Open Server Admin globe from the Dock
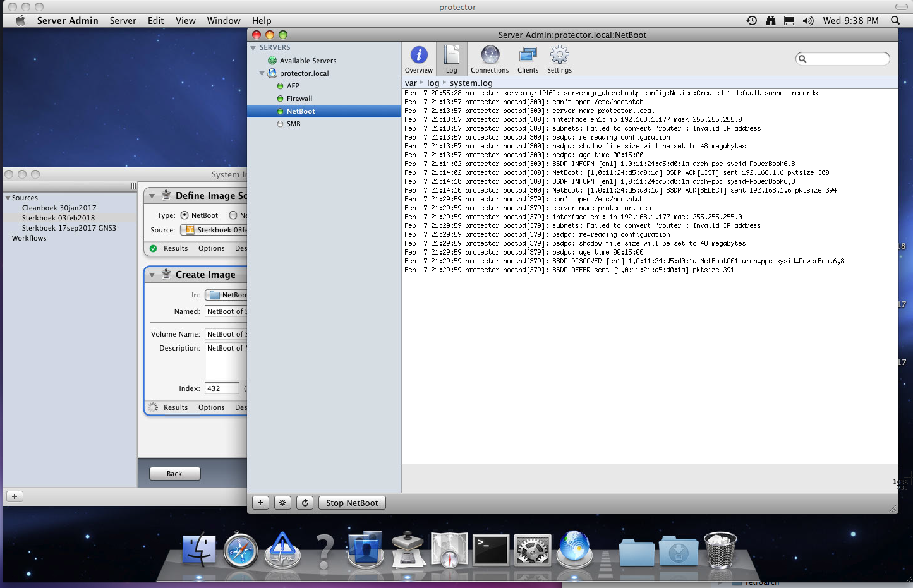The width and height of the screenshot is (913, 588). tap(574, 549)
